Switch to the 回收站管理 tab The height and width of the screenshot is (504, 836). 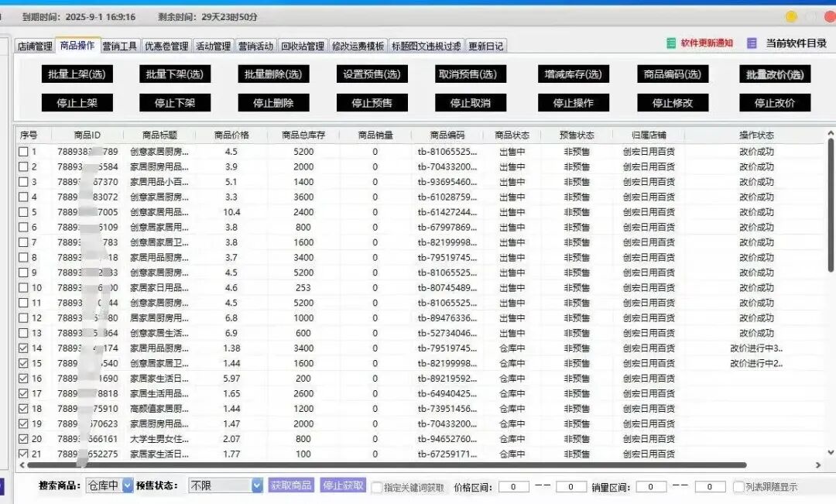click(303, 46)
